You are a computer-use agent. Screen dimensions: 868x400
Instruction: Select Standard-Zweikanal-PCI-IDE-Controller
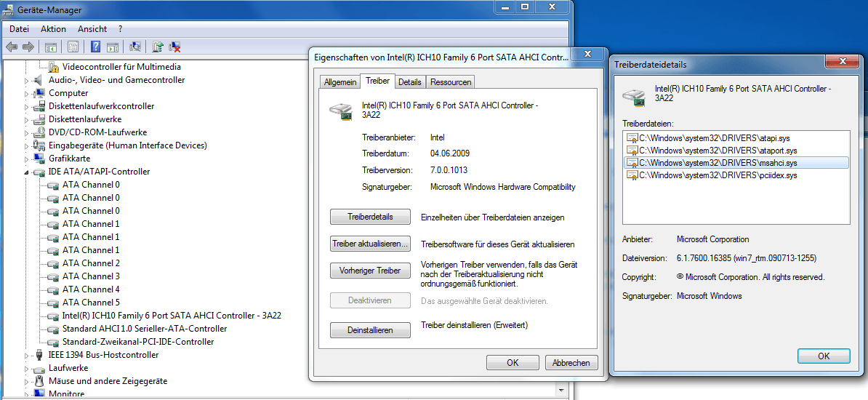tap(138, 342)
